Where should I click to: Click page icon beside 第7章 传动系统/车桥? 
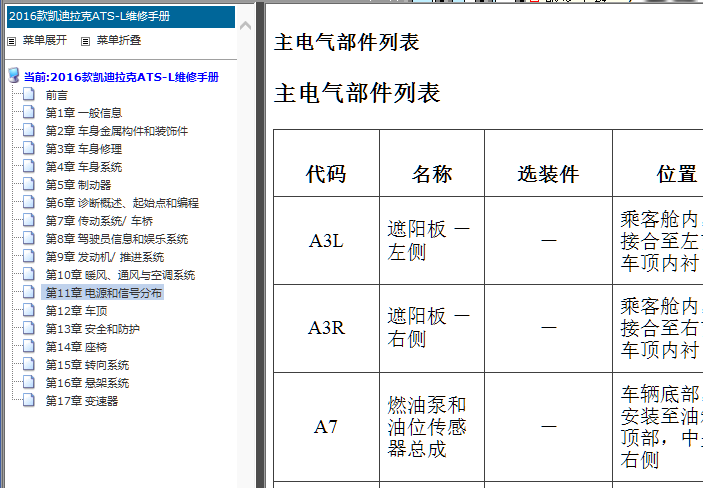29,220
